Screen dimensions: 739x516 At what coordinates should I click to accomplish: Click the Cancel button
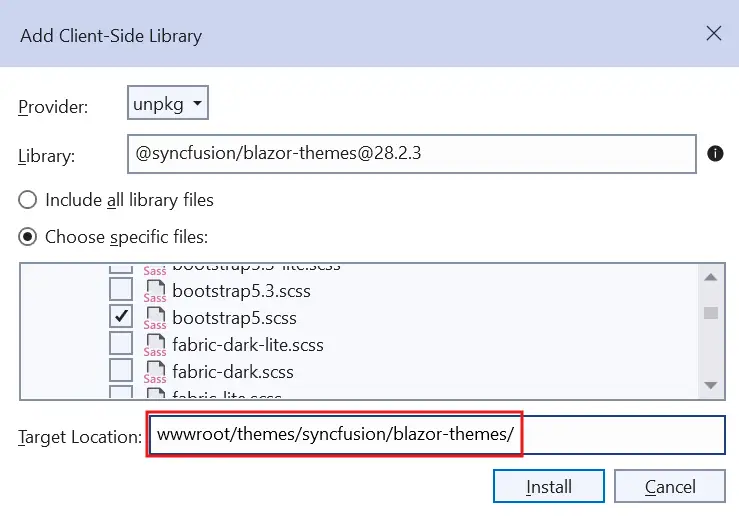(669, 487)
